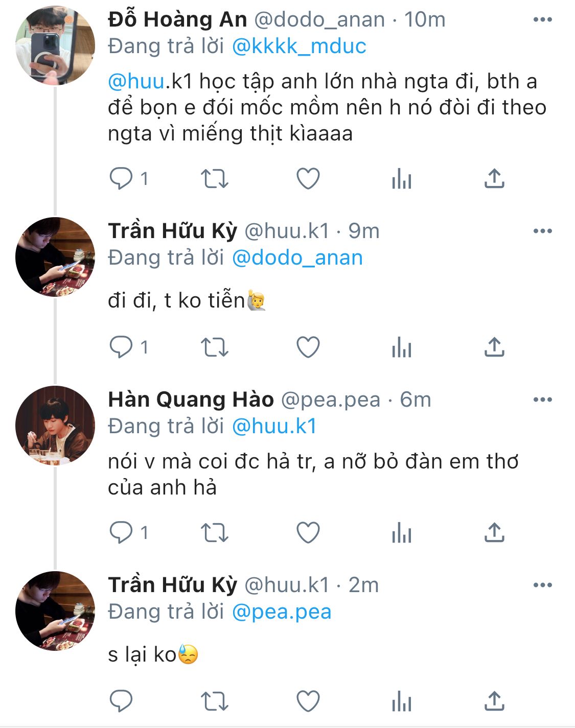
Task: Open more options on the "s lại ko" tweet
Action: point(542,585)
